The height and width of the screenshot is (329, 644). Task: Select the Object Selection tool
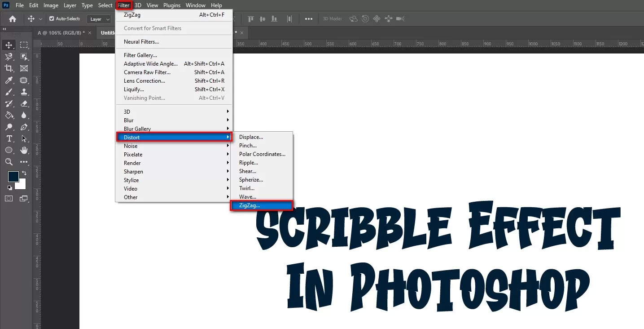pyautogui.click(x=24, y=57)
